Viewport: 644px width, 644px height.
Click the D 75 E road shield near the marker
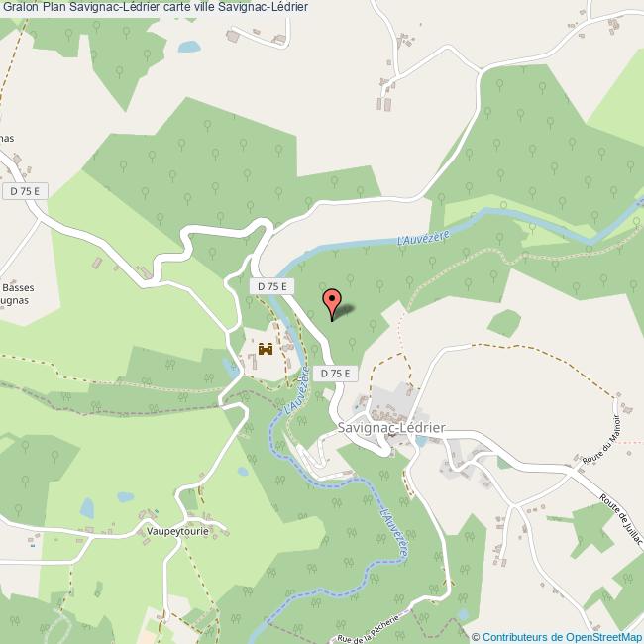271,286
